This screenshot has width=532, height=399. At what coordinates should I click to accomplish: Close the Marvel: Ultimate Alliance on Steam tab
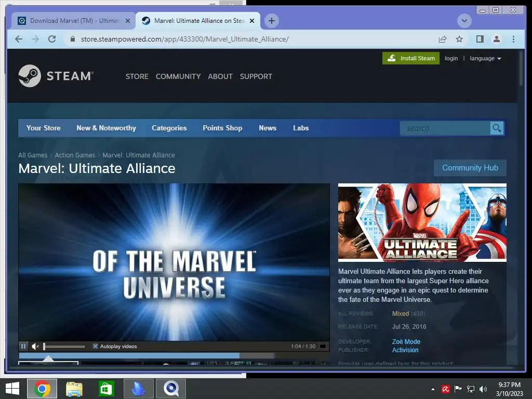(x=252, y=21)
